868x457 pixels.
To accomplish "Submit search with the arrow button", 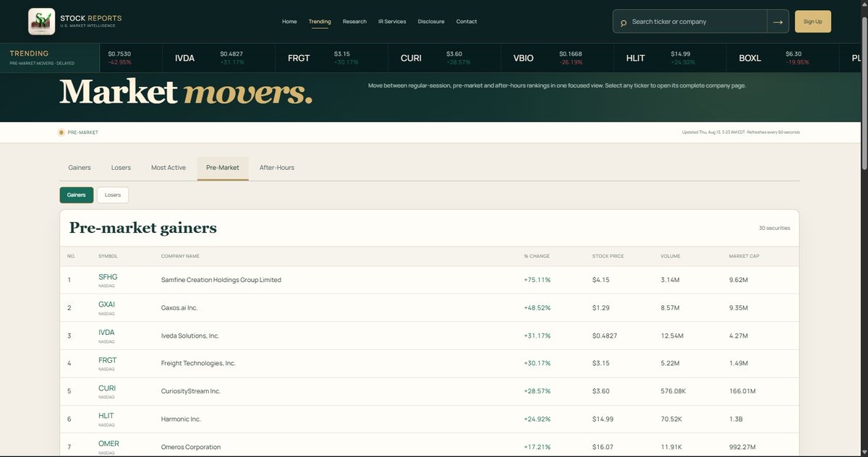I will [778, 22].
